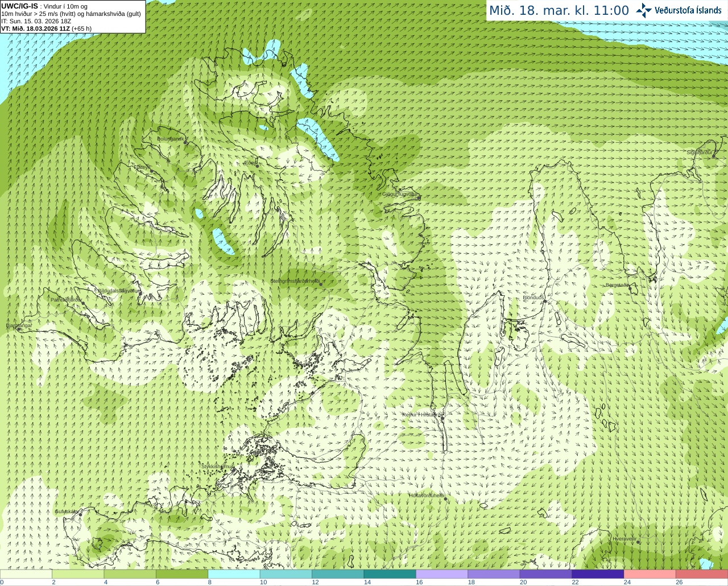Click the Gjögurflugvöllur station label

pyautogui.click(x=400, y=194)
